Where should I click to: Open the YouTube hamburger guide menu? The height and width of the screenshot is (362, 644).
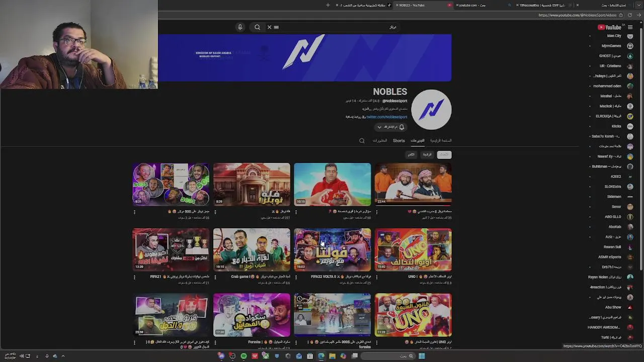pyautogui.click(x=630, y=27)
